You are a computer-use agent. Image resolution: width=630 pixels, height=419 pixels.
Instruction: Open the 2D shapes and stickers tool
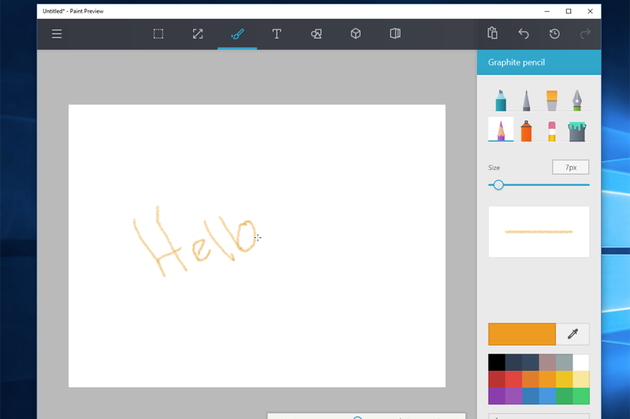pyautogui.click(x=316, y=34)
